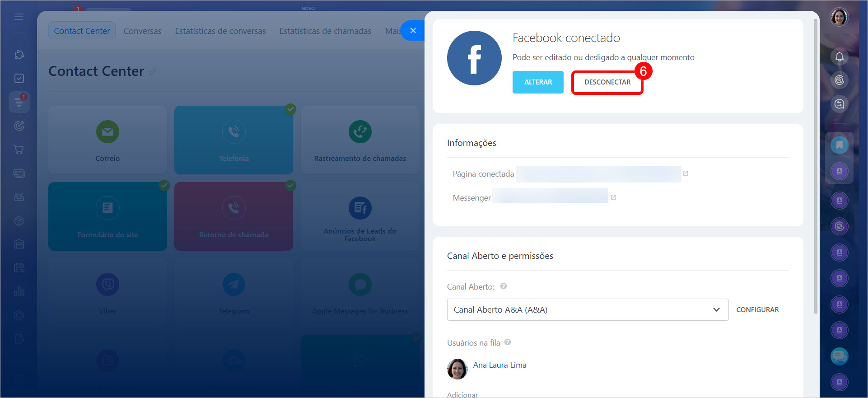Open external link next to Messenger
The height and width of the screenshot is (398, 868).
(613, 197)
